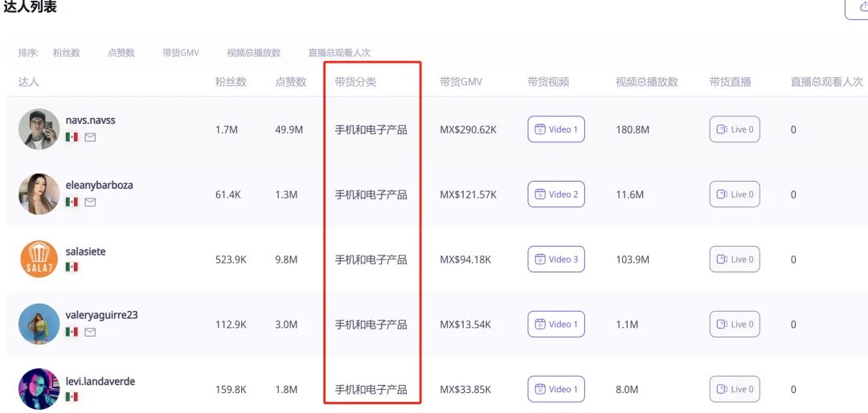The height and width of the screenshot is (413, 868).
Task: Sort by 粉丝数
Action: (67, 52)
